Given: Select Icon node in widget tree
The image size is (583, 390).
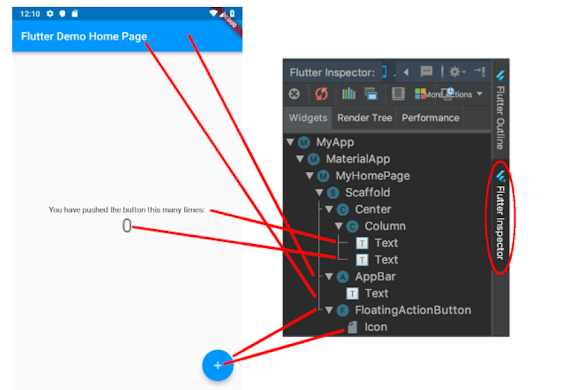Looking at the screenshot, I should coord(376,327).
